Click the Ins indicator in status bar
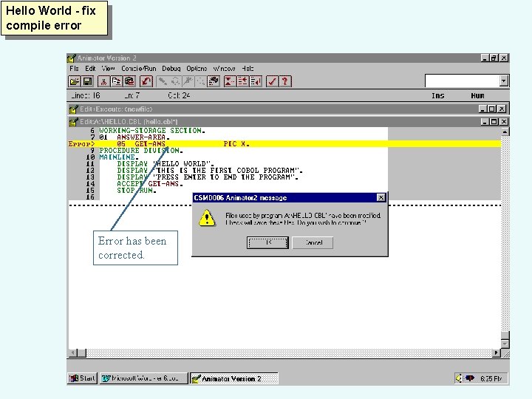This screenshot has height=399, width=532. [x=438, y=95]
